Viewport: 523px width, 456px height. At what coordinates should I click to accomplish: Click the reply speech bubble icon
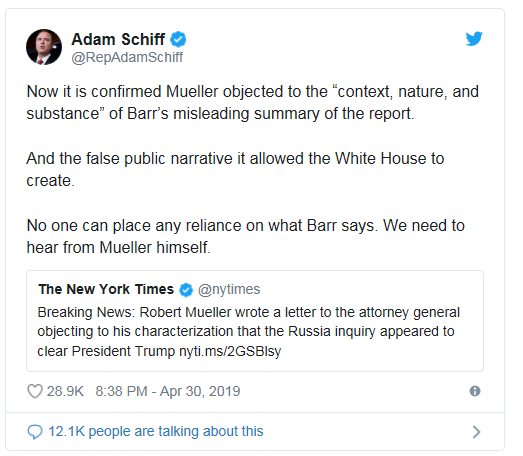pos(35,432)
